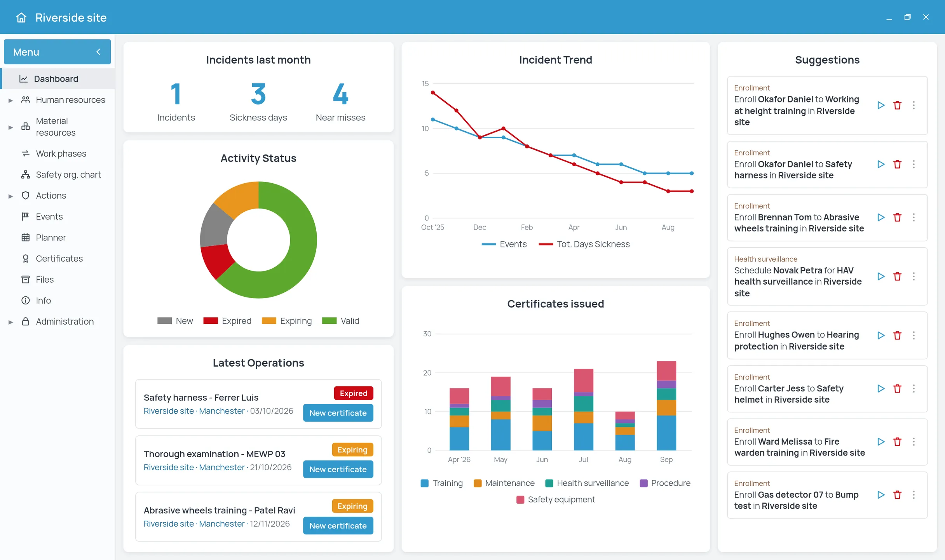Click the Events flag icon in sidebar
Screen dimensions: 945x560
(x=26, y=217)
